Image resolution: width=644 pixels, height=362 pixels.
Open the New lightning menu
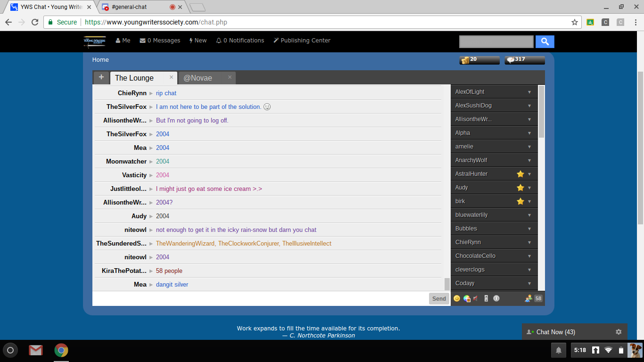pos(198,41)
